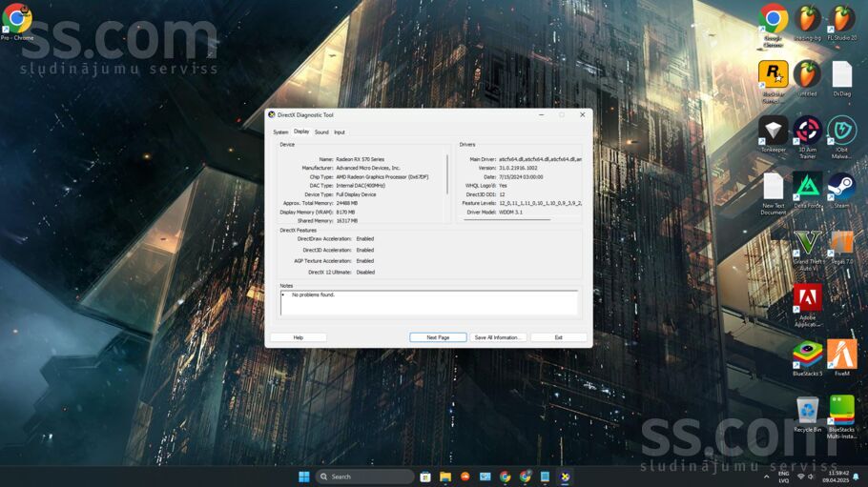Click 'No problems found.' note text
Viewport: 868px width, 487px height.
point(313,294)
